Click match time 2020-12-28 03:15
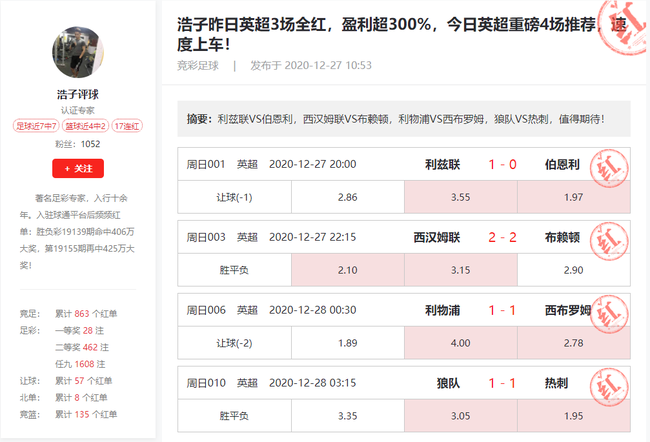The height and width of the screenshot is (442, 650). 313,383
